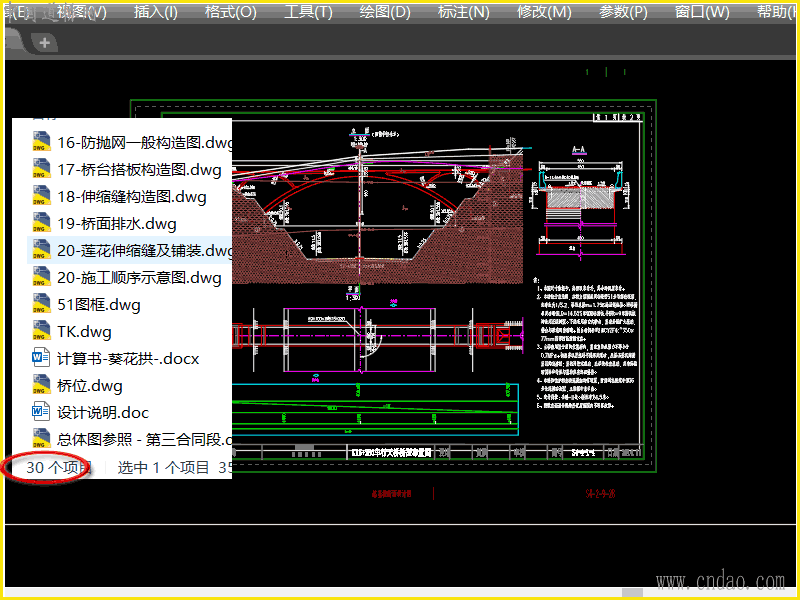The width and height of the screenshot is (800, 600).
Task: Click DWG icon next to 桥位.dwg
Action: 41,385
